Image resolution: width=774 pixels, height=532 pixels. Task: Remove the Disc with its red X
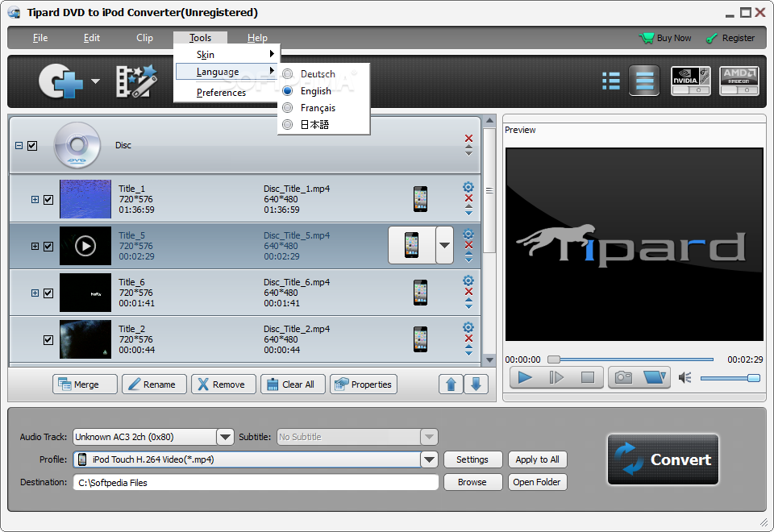[x=468, y=138]
